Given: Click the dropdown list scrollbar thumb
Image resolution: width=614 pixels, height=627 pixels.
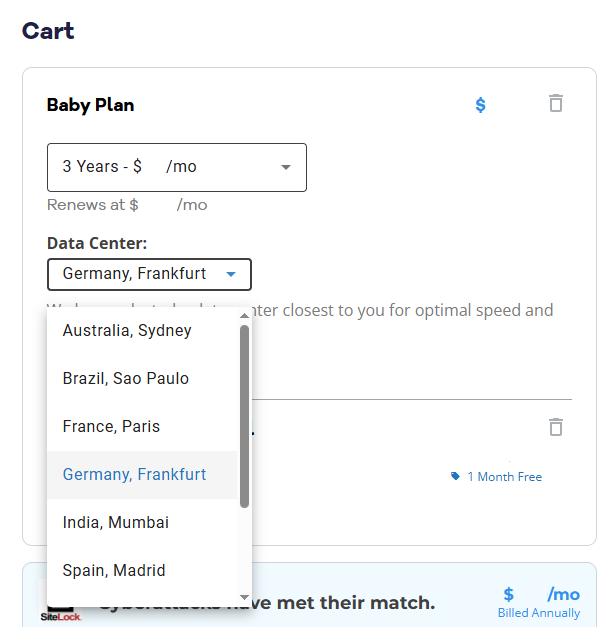Looking at the screenshot, I should click(245, 415).
